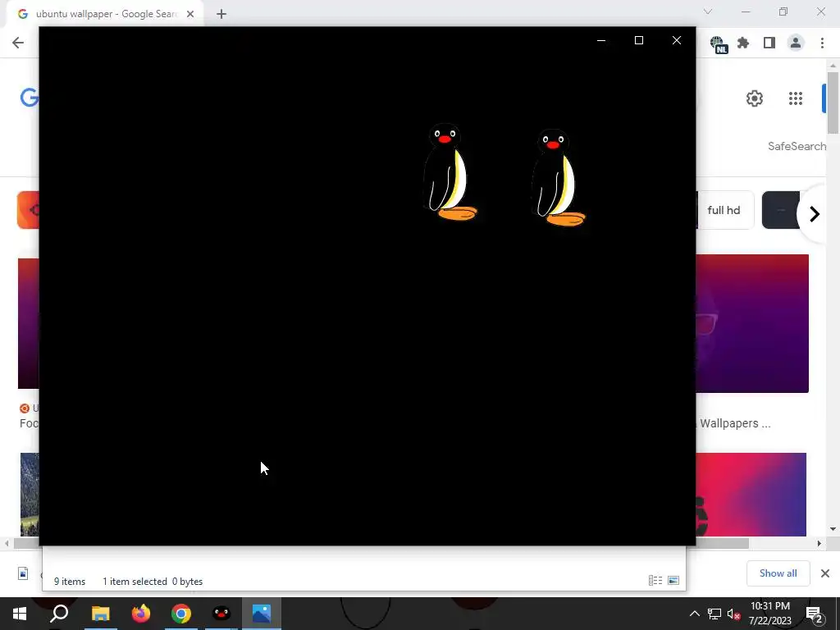The height and width of the screenshot is (630, 840).
Task: Expand the Chrome tab search chevron
Action: [x=708, y=11]
